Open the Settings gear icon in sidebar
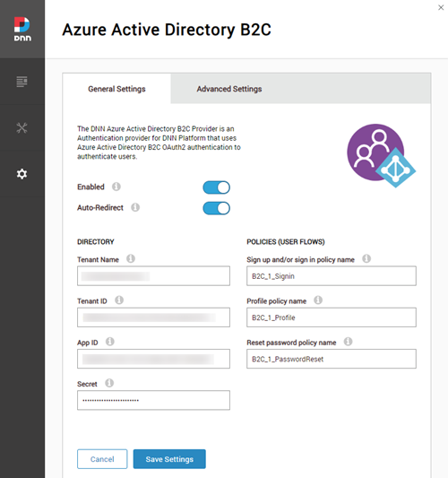Image resolution: width=448 pixels, height=478 pixels. 22,174
